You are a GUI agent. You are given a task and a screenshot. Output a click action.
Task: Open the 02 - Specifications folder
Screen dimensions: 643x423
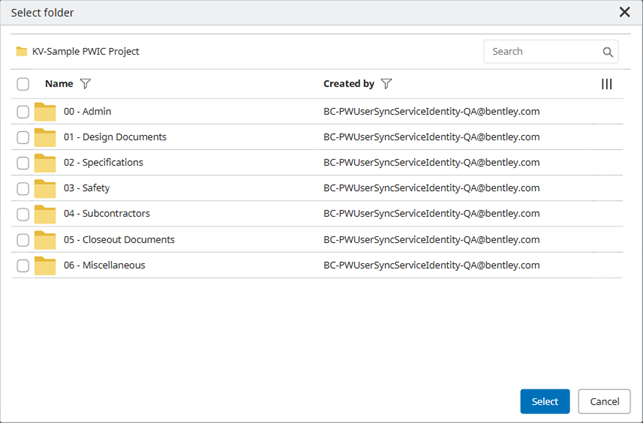pyautogui.click(x=103, y=162)
